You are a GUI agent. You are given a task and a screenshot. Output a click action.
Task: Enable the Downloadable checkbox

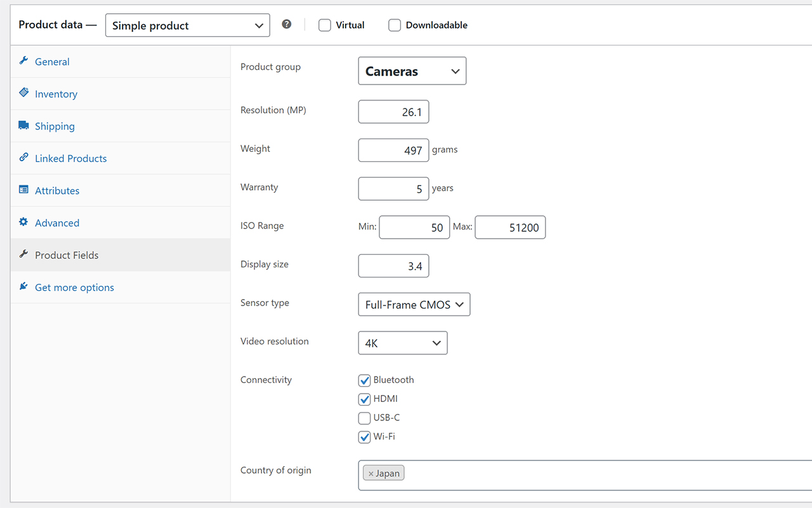(394, 25)
